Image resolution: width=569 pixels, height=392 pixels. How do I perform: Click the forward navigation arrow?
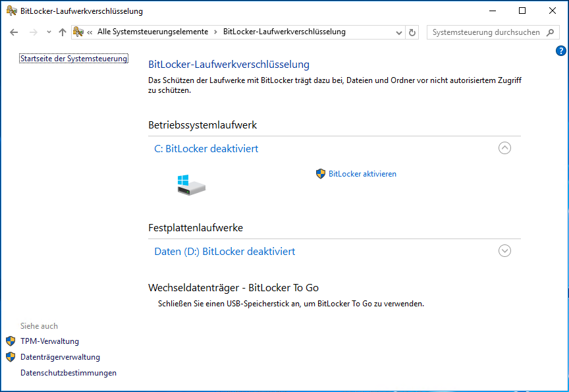point(34,32)
